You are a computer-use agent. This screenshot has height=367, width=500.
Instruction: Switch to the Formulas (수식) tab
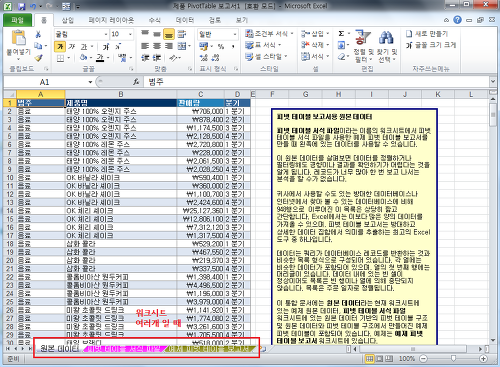click(x=154, y=20)
